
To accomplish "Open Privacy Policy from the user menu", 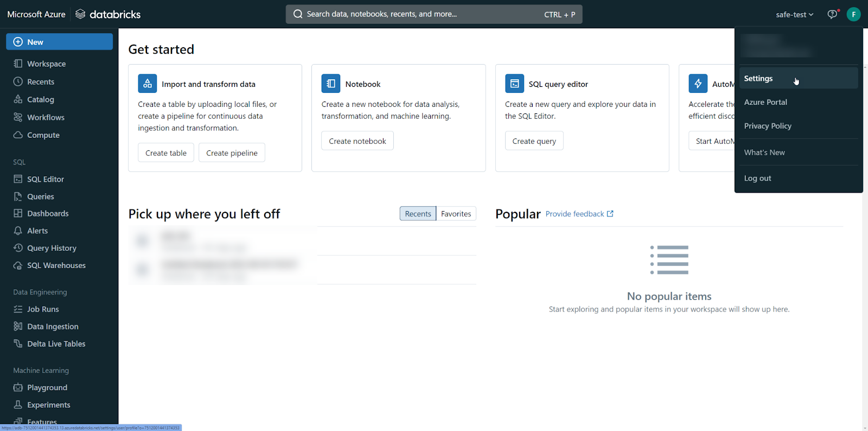I will coord(799,126).
